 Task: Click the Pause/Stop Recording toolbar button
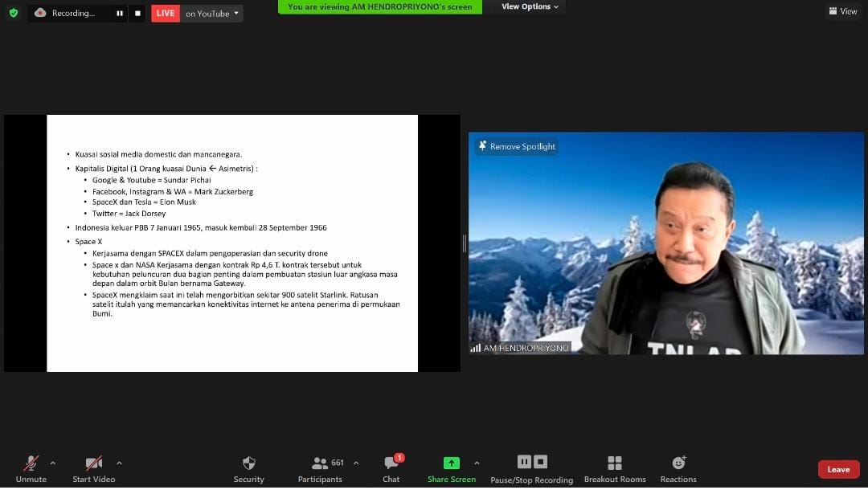point(532,468)
